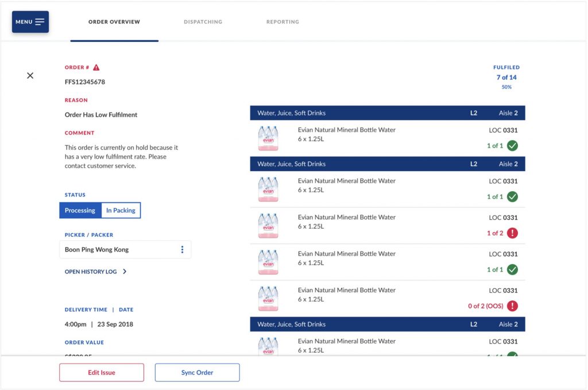This screenshot has height=390, width=588.
Task: Open the History Log link
Action: 91,272
